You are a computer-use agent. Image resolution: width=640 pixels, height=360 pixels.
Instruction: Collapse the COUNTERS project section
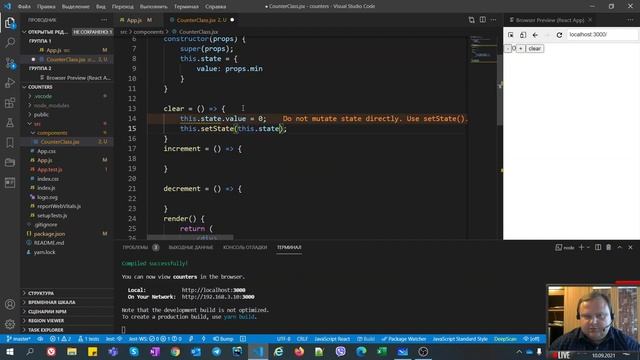tap(40, 87)
